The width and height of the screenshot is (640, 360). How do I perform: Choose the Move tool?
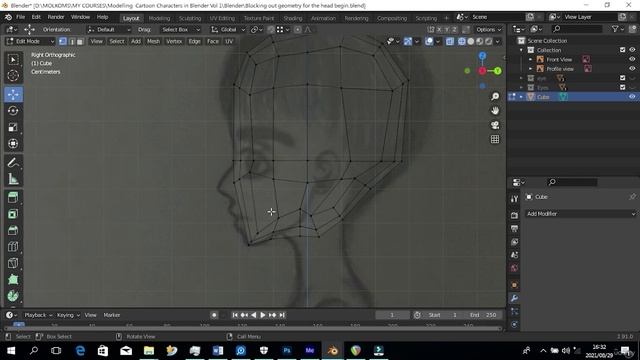click(13, 94)
